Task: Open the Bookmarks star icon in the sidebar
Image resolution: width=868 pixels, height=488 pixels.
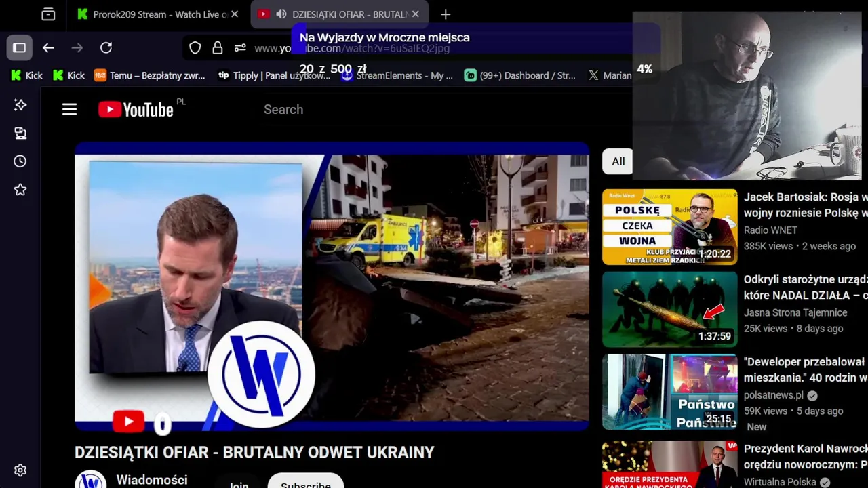Action: [20, 190]
